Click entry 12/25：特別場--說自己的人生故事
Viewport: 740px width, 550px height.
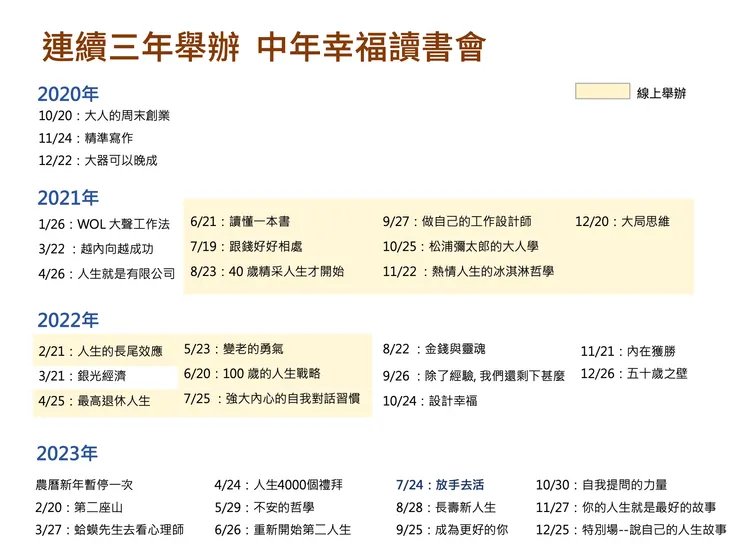(631, 530)
